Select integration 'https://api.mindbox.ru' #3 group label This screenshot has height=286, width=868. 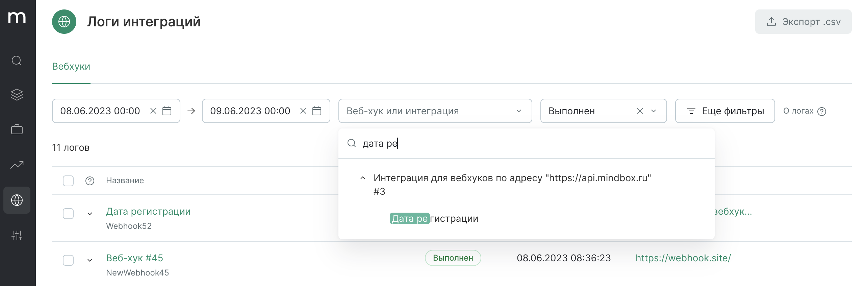512,185
